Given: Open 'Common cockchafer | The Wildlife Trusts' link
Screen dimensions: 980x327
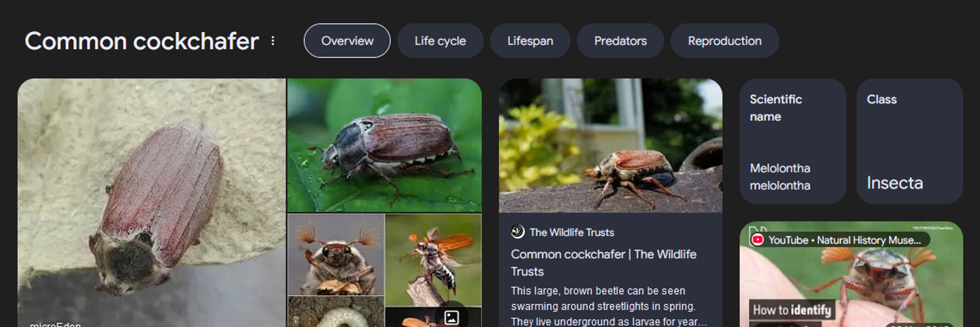Looking at the screenshot, I should coord(603,263).
